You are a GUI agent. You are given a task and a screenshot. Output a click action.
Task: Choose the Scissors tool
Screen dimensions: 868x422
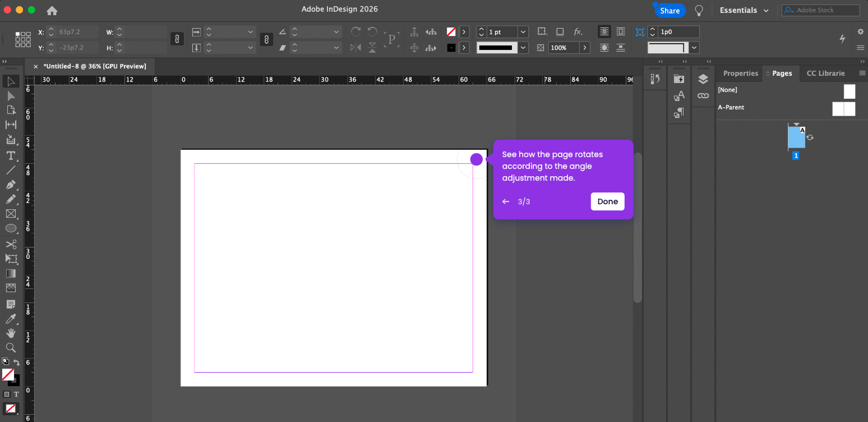click(11, 244)
